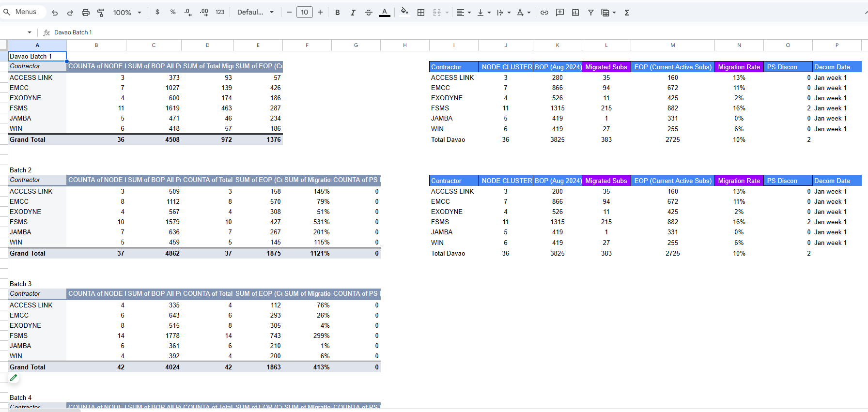The height and width of the screenshot is (412, 868).
Task: Open the text color picker
Action: tap(385, 13)
